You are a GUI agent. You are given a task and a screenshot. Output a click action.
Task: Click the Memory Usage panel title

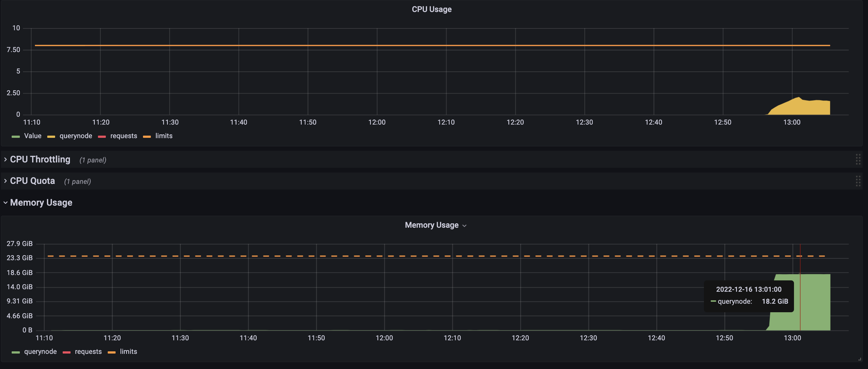click(x=432, y=225)
